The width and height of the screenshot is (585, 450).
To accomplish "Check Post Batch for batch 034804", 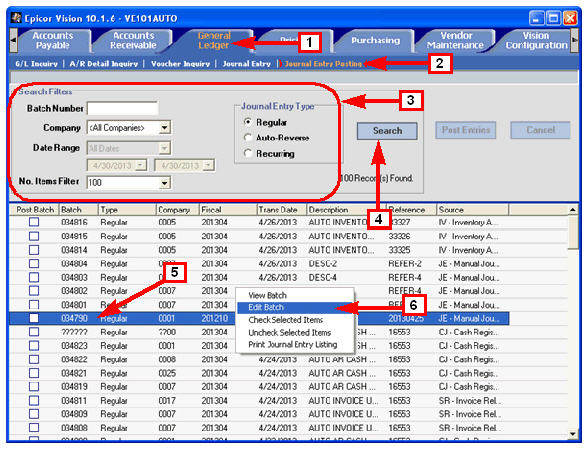I will point(34,264).
